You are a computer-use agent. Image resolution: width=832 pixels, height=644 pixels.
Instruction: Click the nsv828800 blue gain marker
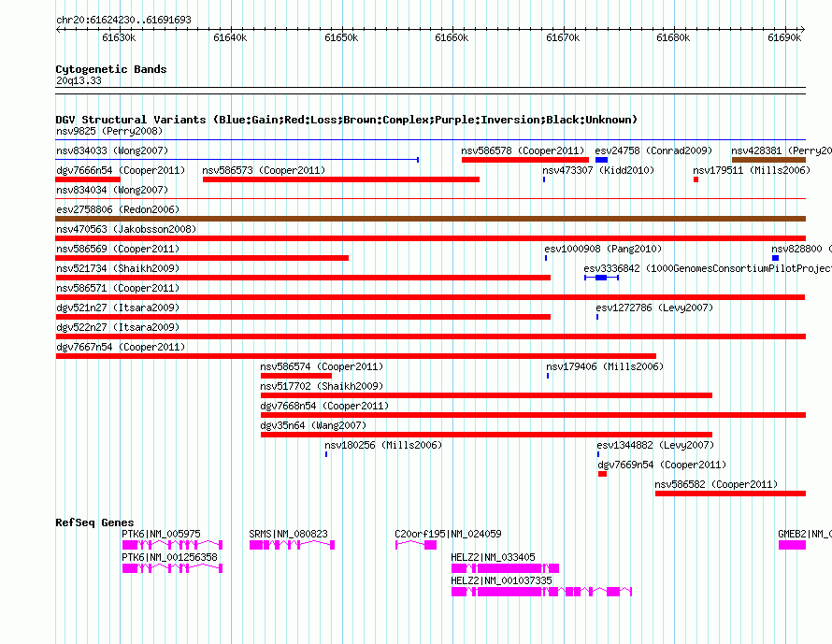click(775, 258)
